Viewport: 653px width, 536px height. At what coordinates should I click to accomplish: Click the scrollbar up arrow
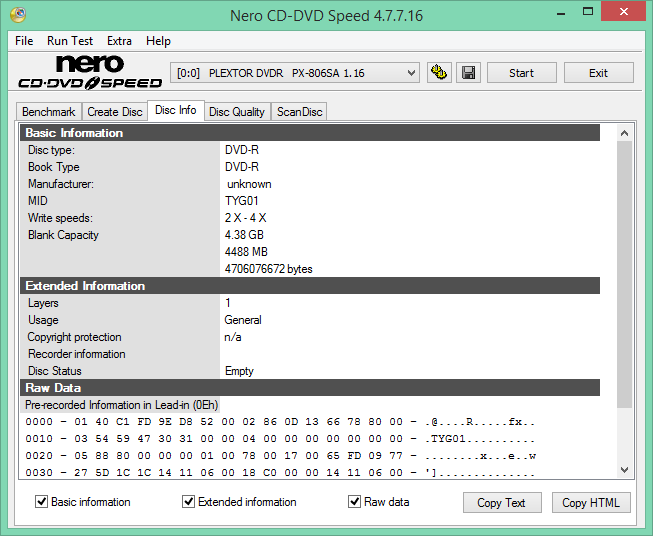tap(624, 133)
